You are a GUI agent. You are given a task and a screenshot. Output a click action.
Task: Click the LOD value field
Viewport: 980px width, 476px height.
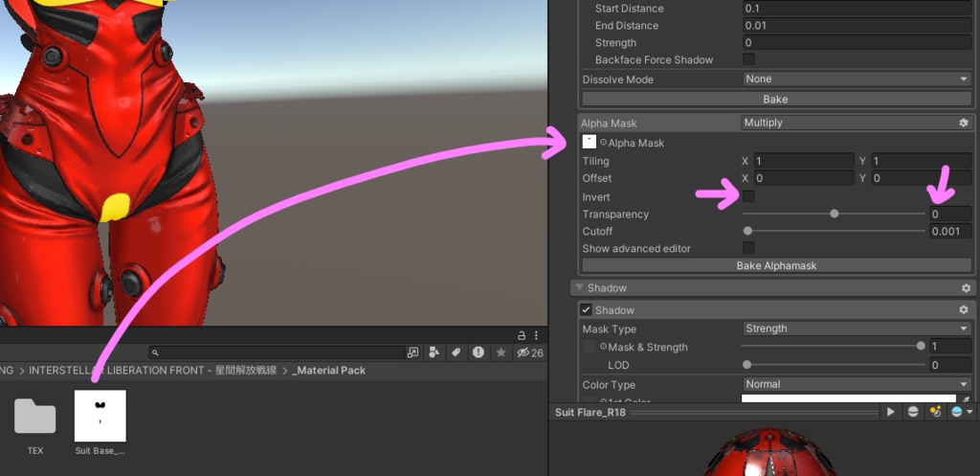(950, 365)
